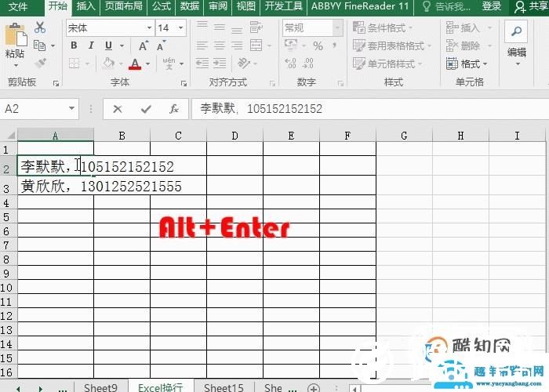This screenshot has width=549, height=392.
Task: Click the decrease indent icon
Action: pyautogui.click(x=202, y=64)
